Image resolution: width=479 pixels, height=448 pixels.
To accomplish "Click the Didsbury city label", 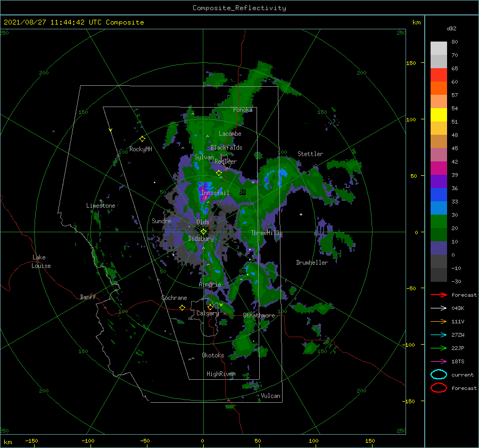I will pyautogui.click(x=201, y=239).
